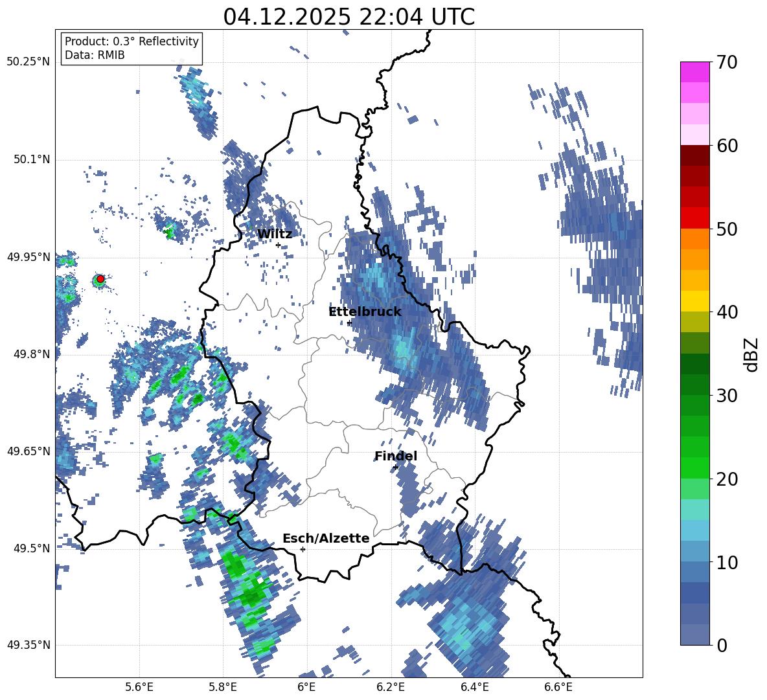The width and height of the screenshot is (767, 700).
Task: Click the 50.1°N latitude tick label
Action: tap(31, 160)
